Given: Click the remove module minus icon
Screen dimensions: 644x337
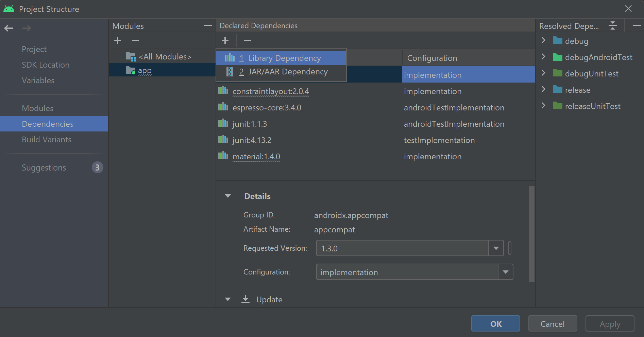Looking at the screenshot, I should tap(135, 40).
